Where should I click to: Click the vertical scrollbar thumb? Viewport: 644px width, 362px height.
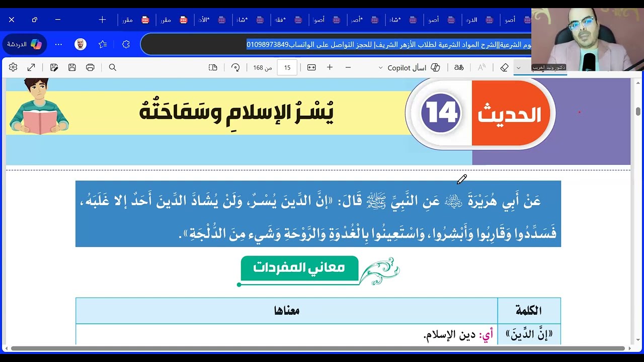point(638,111)
